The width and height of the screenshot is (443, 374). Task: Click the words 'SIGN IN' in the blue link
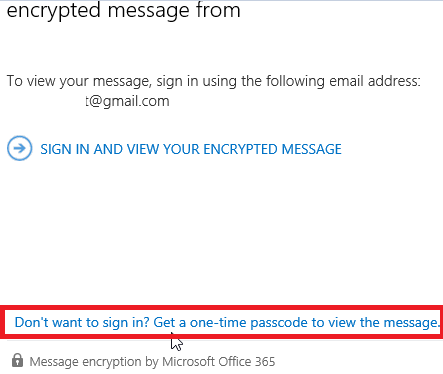pos(65,149)
